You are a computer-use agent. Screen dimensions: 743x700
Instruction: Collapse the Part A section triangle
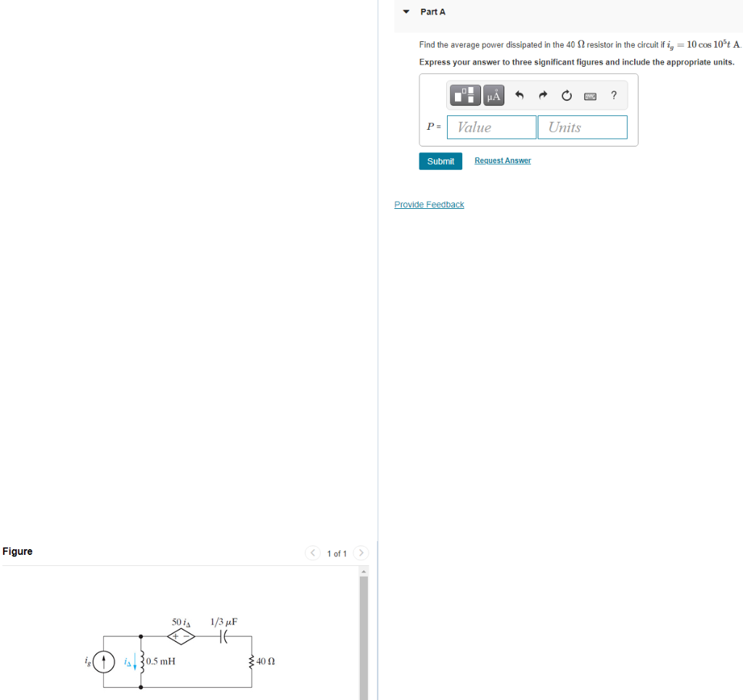(x=406, y=12)
